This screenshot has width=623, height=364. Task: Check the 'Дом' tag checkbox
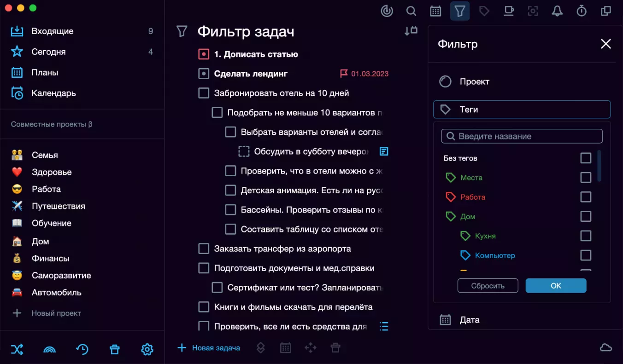[586, 216]
